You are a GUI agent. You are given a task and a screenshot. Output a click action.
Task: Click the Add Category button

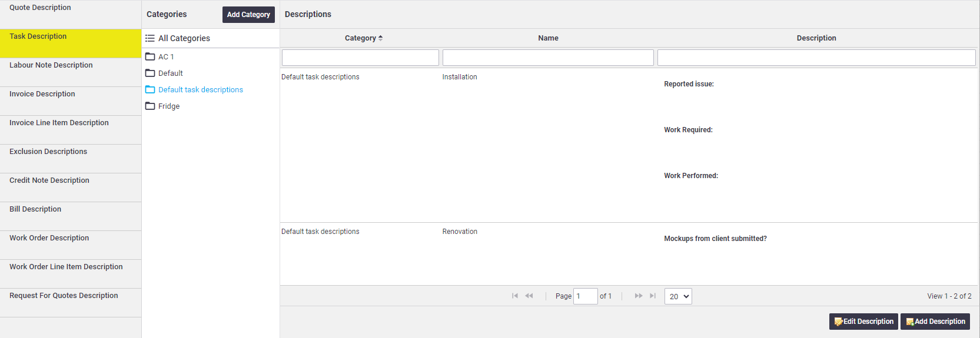[x=248, y=15]
